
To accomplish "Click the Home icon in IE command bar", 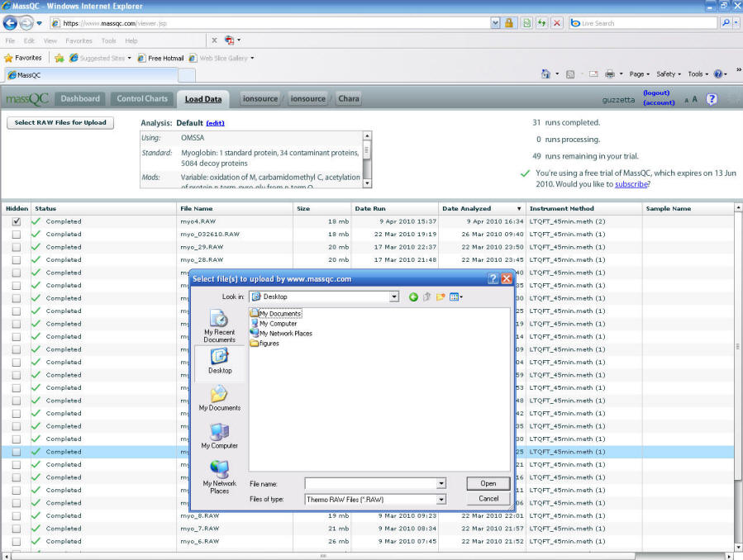I will pyautogui.click(x=545, y=74).
